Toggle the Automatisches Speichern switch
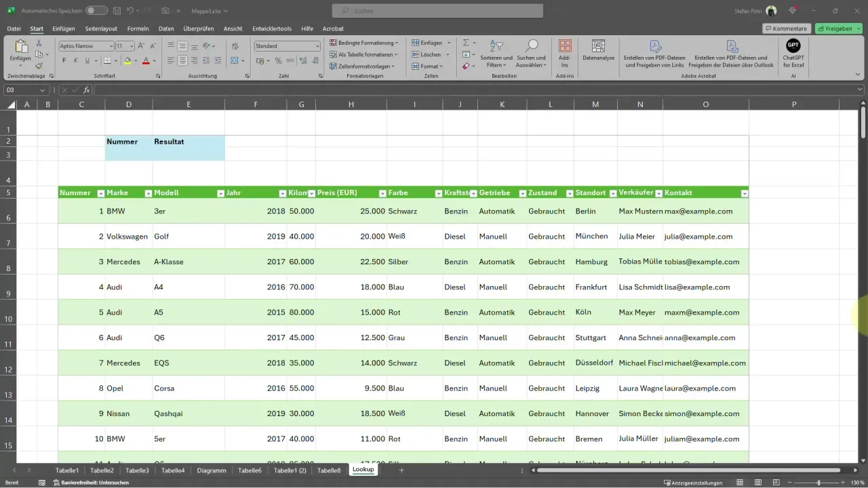 [x=96, y=11]
